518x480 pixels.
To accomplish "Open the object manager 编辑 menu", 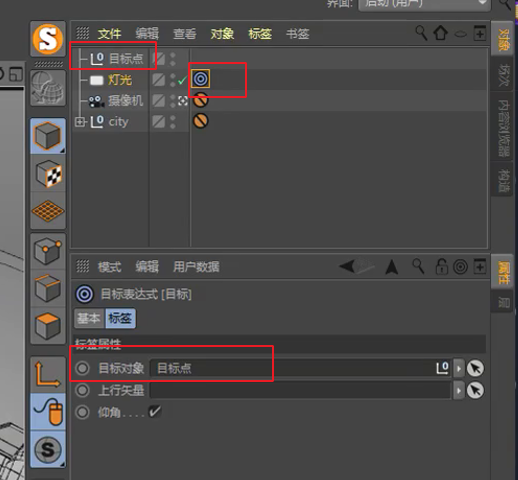I will (x=147, y=34).
